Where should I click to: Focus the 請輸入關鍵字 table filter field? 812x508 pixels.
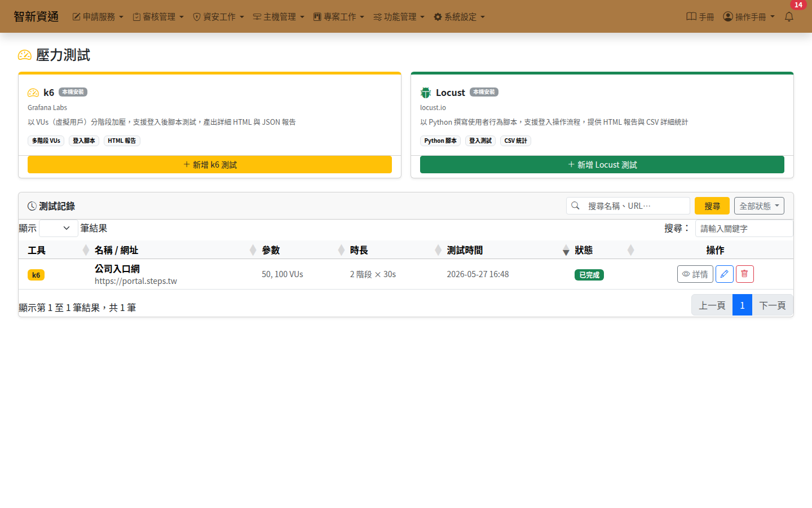(744, 228)
